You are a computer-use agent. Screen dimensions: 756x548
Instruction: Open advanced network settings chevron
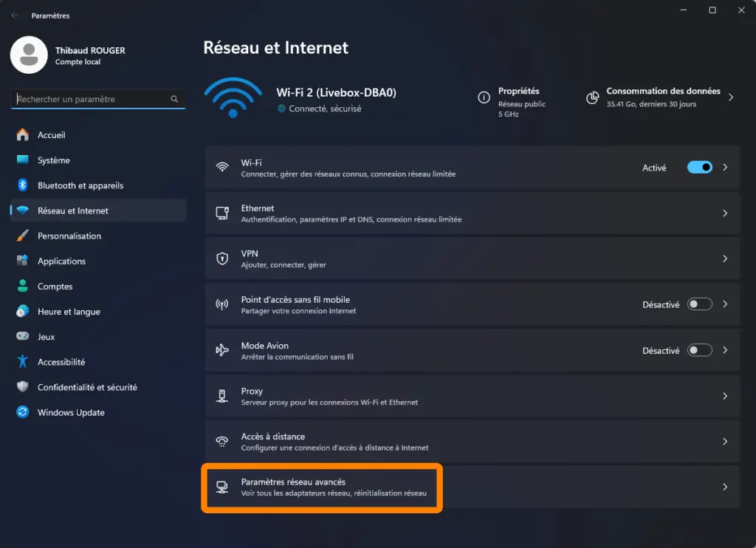pos(725,487)
